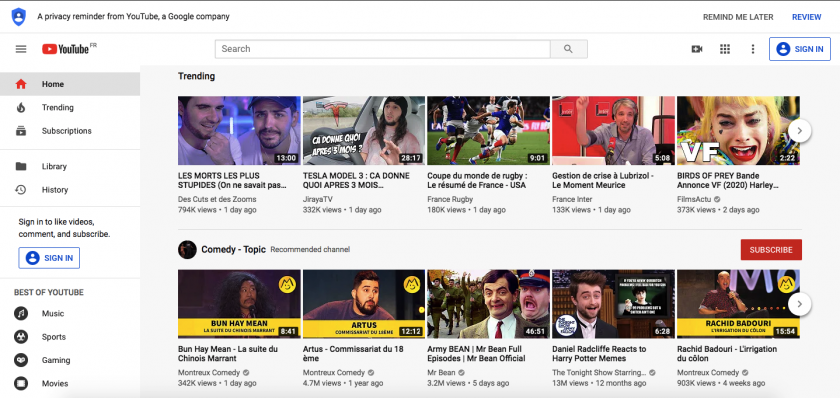This screenshot has height=398, width=840.
Task: Open Montreux Comedy link under Bun Hay Mean
Action: tap(209, 372)
